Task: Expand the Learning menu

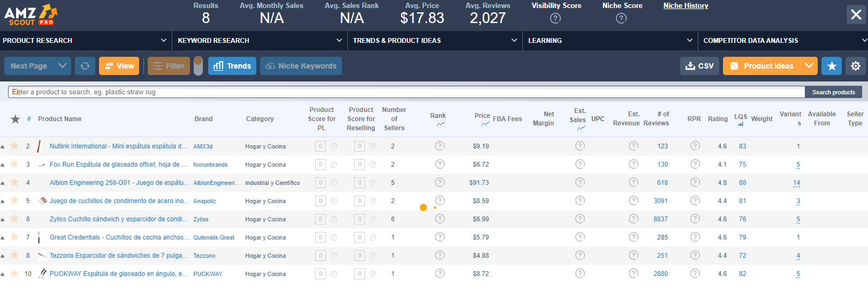Action: (x=610, y=40)
